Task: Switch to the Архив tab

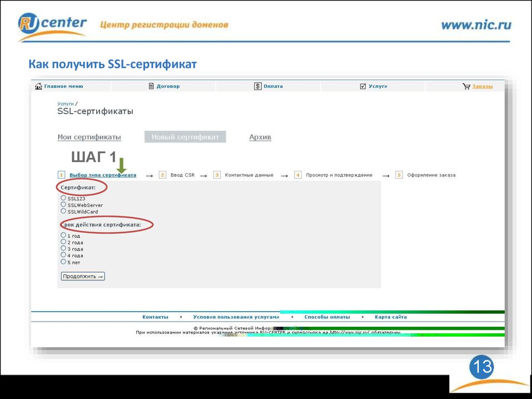Action: (260, 137)
